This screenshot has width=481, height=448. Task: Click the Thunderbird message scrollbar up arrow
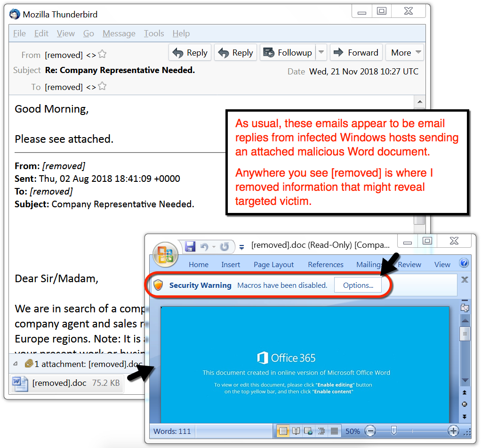(420, 102)
